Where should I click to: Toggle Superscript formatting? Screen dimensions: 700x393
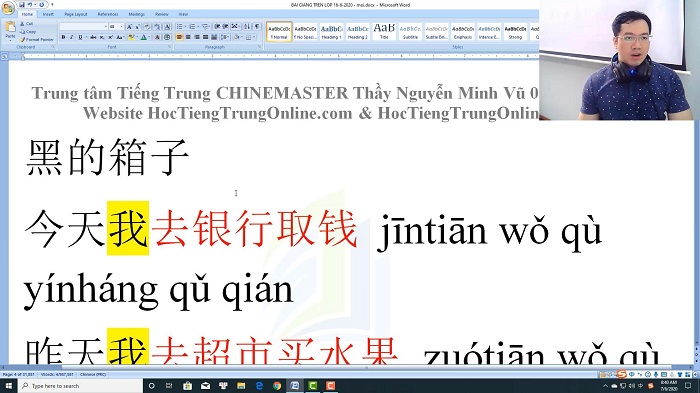[111, 37]
